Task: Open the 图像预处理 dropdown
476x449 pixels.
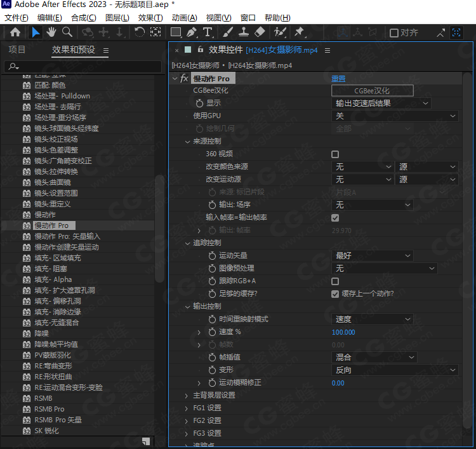Action: click(385, 269)
